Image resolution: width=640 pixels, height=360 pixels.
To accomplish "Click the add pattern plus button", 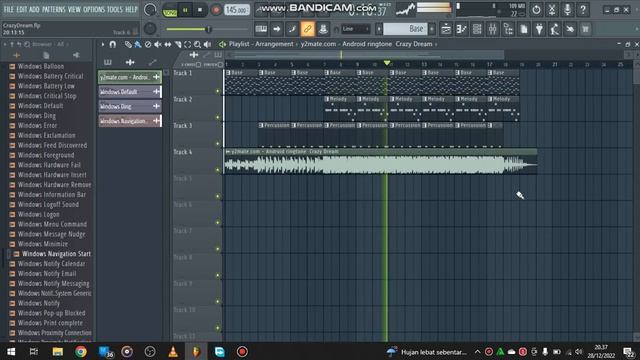I will 432,29.
